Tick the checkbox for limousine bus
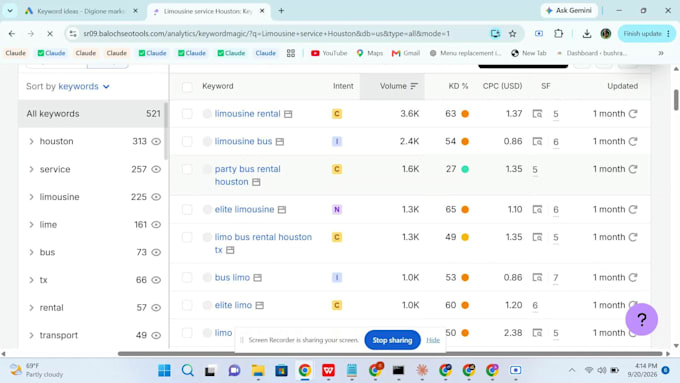 pyautogui.click(x=187, y=141)
